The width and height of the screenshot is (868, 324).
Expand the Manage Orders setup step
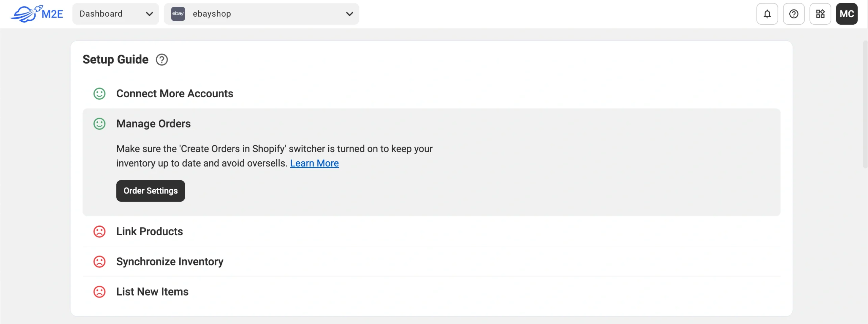click(154, 124)
